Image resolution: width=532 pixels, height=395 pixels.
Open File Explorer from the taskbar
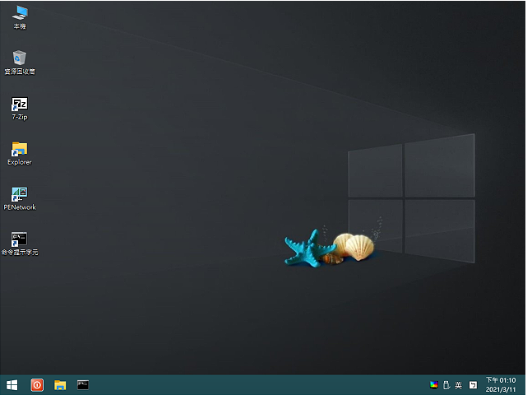click(60, 385)
